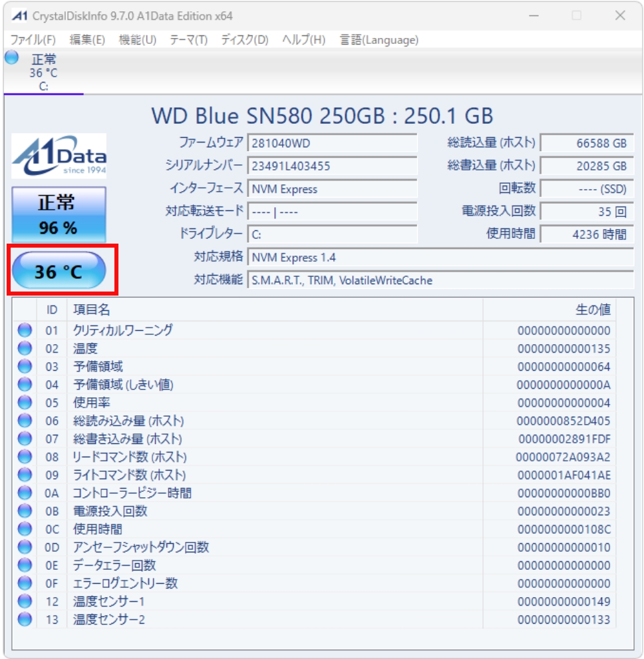Select raw value 000000000000A
This screenshot has width=644, height=659.
click(563, 385)
